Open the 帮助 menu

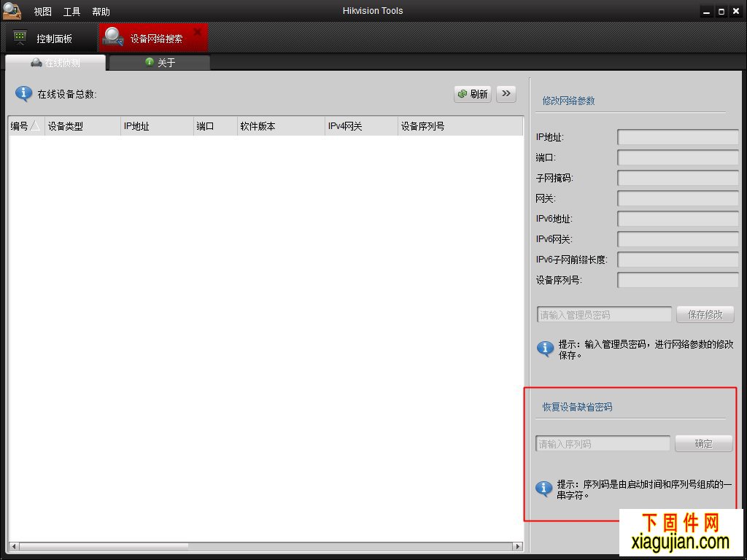pyautogui.click(x=101, y=12)
